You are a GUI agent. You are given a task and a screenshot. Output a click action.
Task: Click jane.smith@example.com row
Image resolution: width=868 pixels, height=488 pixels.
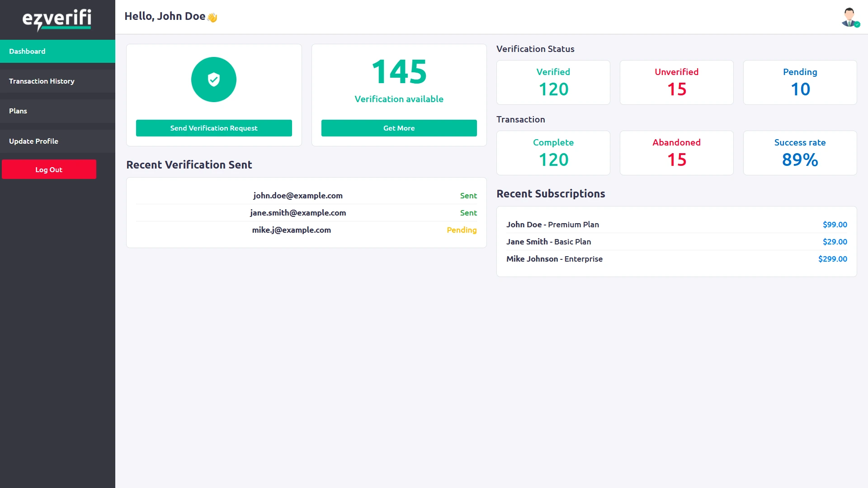(307, 213)
